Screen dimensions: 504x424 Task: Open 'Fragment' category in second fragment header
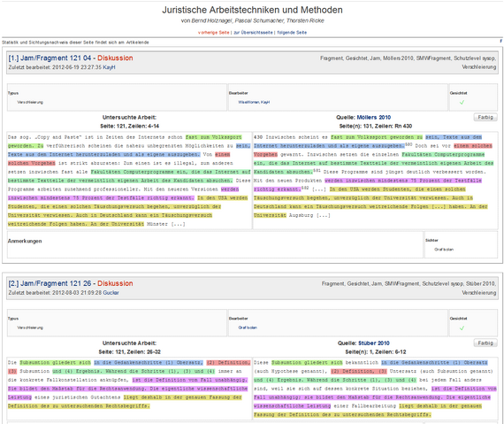pyautogui.click(x=333, y=284)
